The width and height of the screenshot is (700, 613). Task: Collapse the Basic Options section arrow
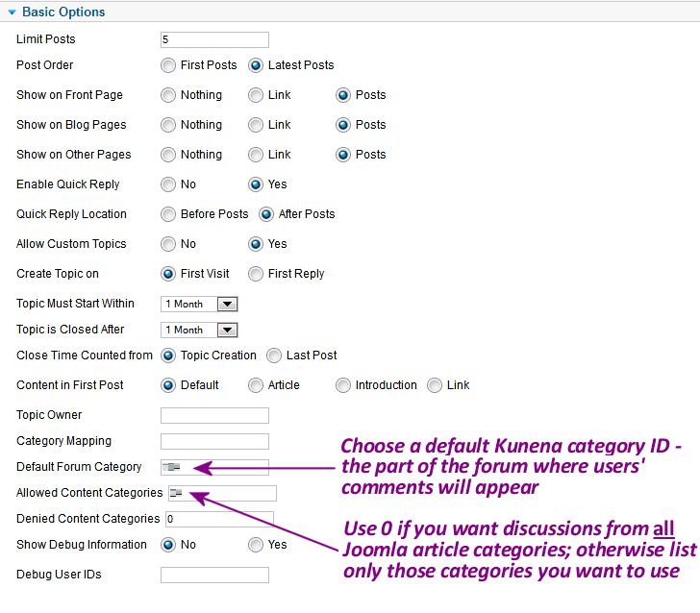point(12,12)
